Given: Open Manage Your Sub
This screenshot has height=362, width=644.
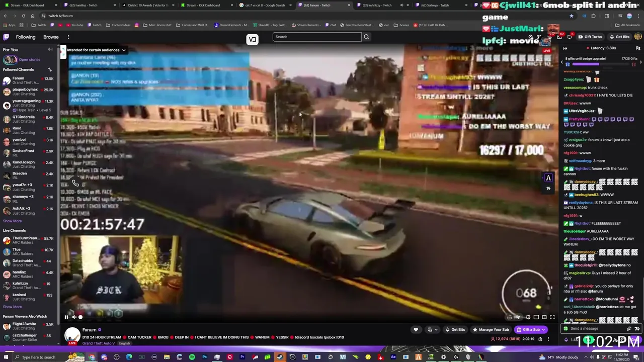Looking at the screenshot, I should pos(491,330).
